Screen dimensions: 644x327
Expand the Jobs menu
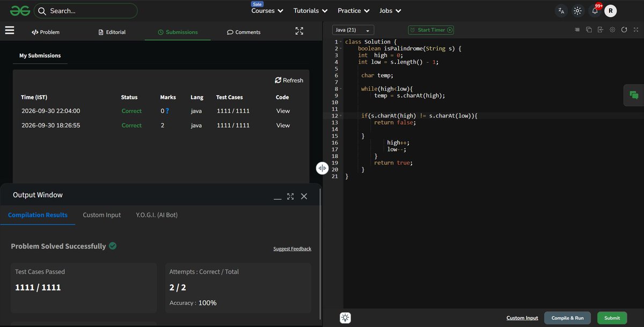(x=390, y=11)
